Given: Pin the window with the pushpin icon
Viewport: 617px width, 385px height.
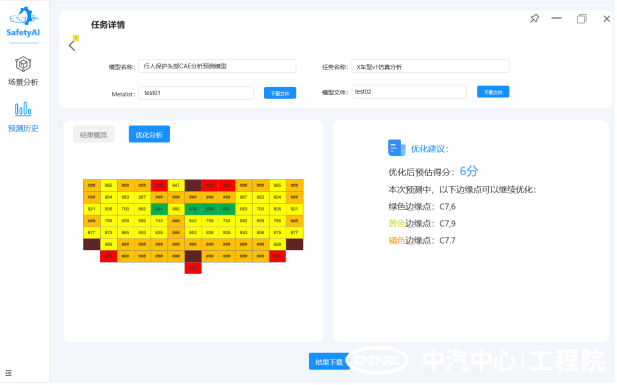Looking at the screenshot, I should 534,19.
